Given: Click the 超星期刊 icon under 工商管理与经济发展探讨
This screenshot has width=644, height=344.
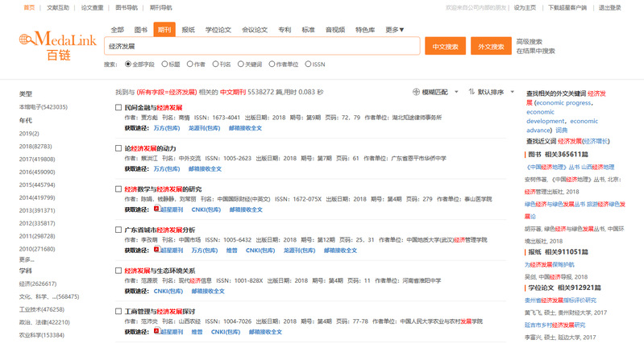Looking at the screenshot, I should [x=156, y=330].
